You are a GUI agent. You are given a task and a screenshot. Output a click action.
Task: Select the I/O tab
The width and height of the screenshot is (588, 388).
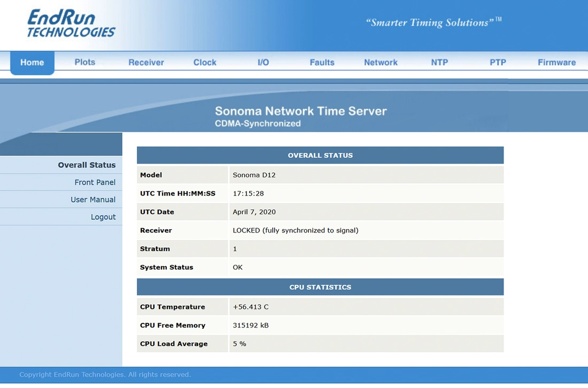point(263,63)
